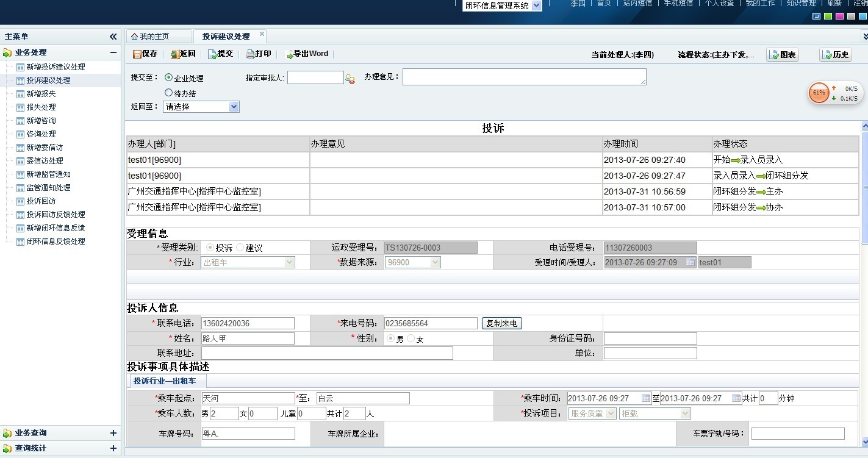This screenshot has width=868, height=458.
Task: Open 投诉回访 in the sidebar
Action: pyautogui.click(x=41, y=201)
